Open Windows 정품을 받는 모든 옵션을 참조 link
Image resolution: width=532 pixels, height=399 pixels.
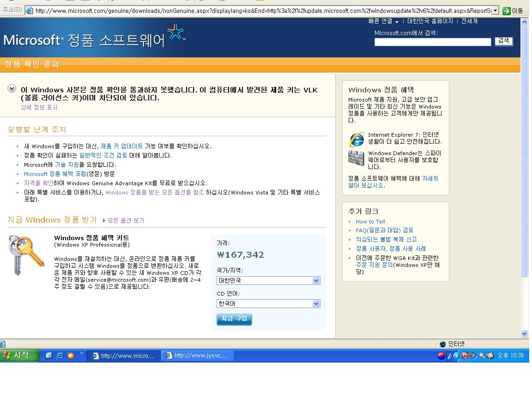pyautogui.click(x=155, y=193)
